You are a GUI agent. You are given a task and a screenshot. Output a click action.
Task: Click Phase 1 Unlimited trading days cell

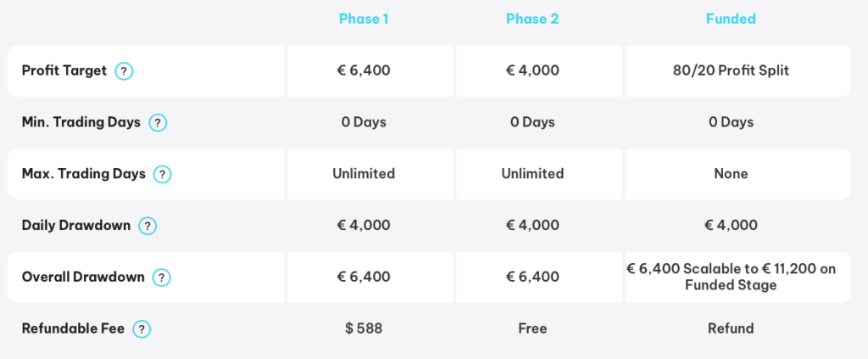pos(364,174)
